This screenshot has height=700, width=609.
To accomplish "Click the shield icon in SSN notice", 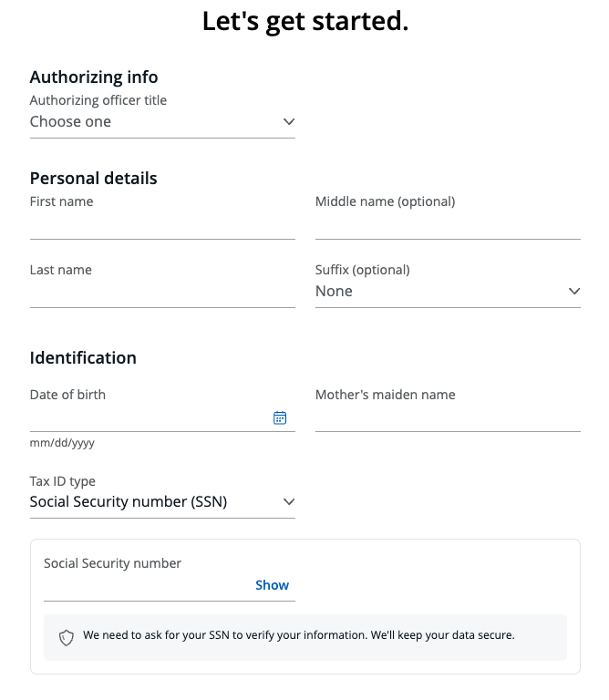I will [67, 637].
